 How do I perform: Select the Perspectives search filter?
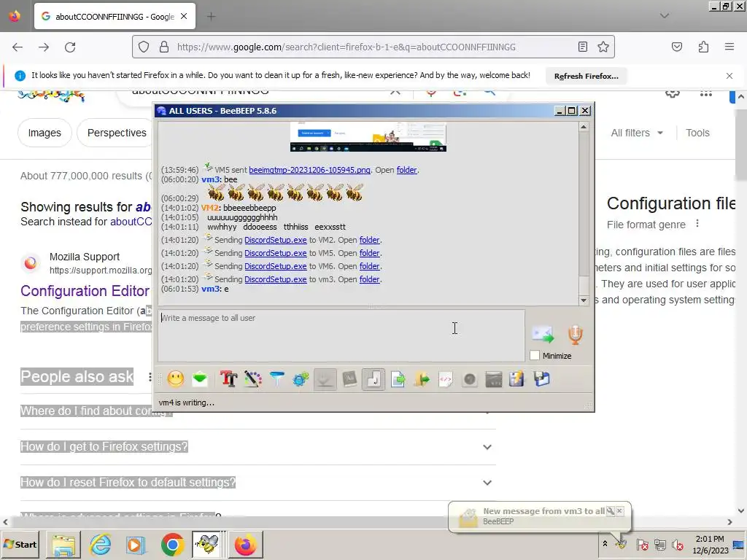(115, 133)
